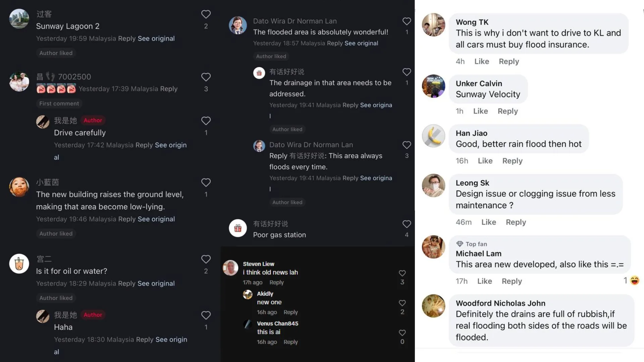The image size is (644, 362).
Task: Heart the author's 'Drive carefully' reply
Action: pyautogui.click(x=206, y=121)
